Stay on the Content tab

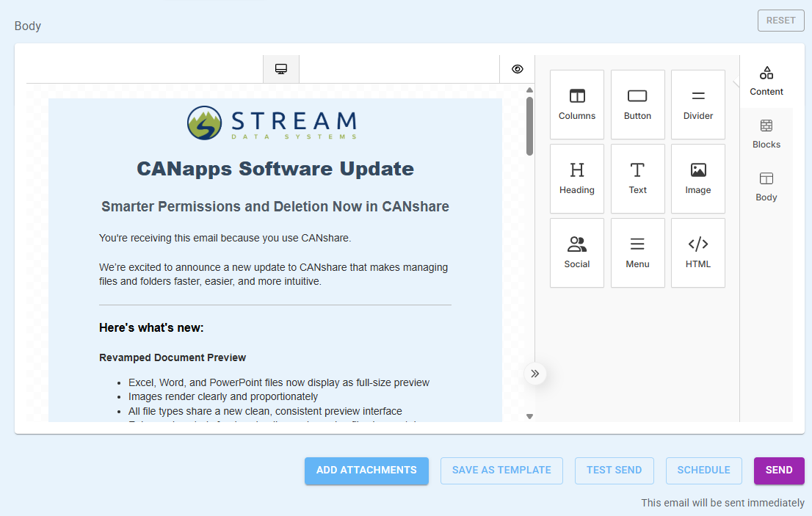(x=766, y=81)
